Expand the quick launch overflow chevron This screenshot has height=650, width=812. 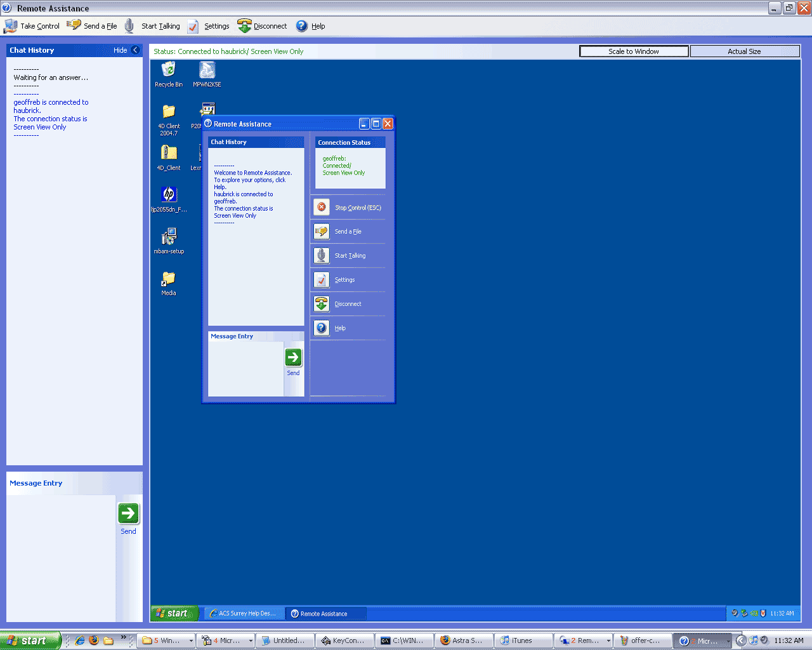[124, 637]
